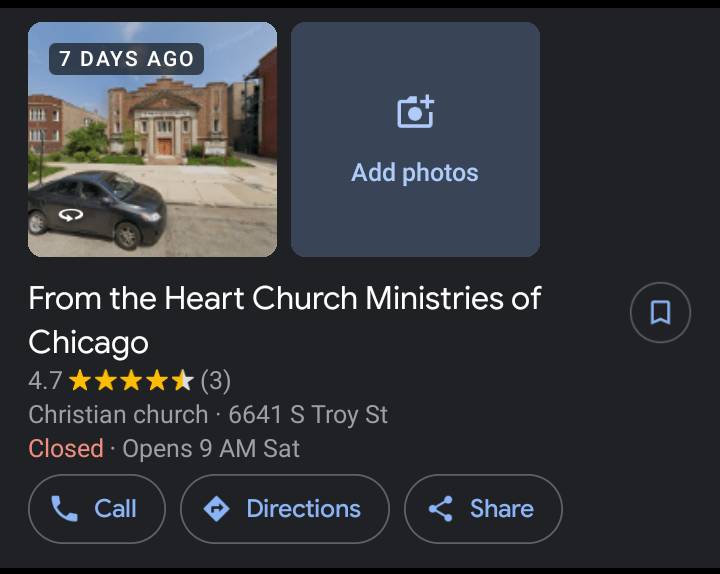Click the 7 DAYS AGO badge
This screenshot has height=574, width=720.
[x=126, y=59]
